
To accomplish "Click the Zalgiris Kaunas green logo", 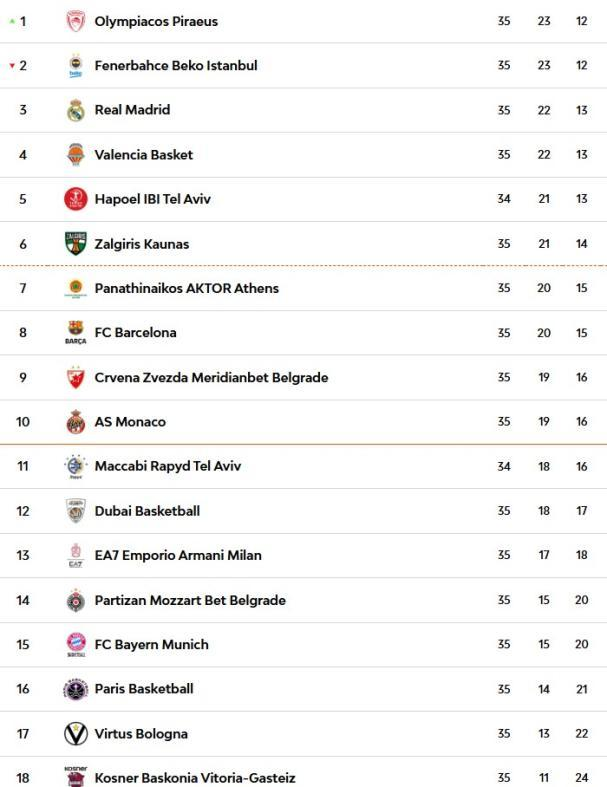I will (x=76, y=244).
